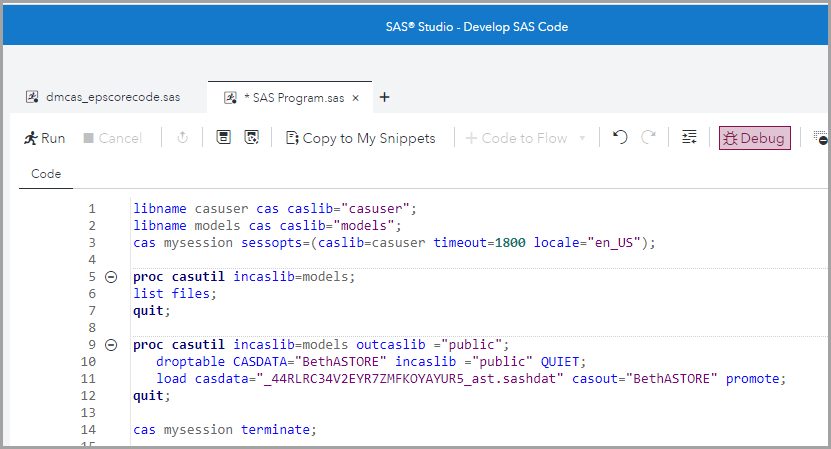Click 'promote' keyword on line 11

click(x=753, y=378)
